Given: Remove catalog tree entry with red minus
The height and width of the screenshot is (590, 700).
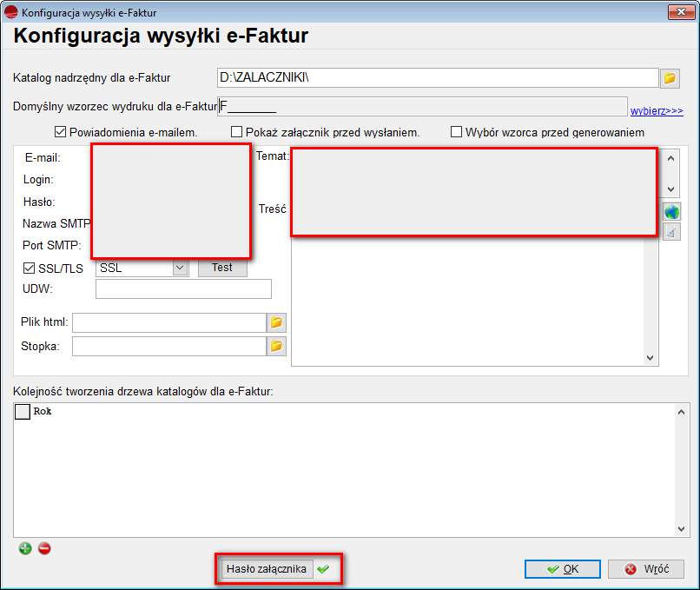Looking at the screenshot, I should click(44, 548).
